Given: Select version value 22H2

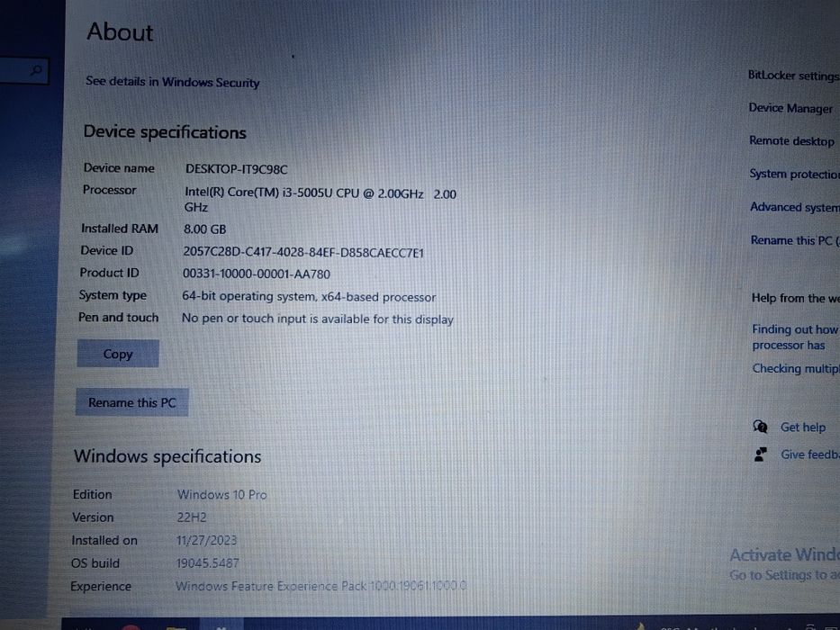Looking at the screenshot, I should coord(191,517).
